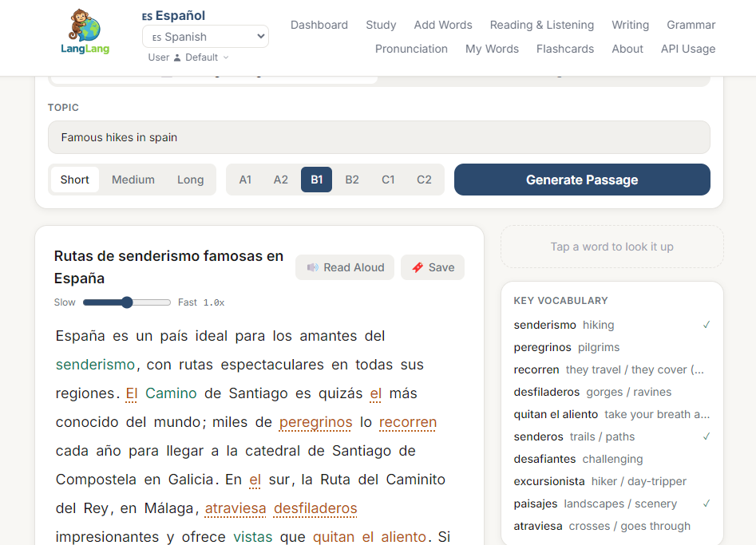Click the checkmark next to senderos
This screenshot has width=756, height=545.
click(707, 436)
